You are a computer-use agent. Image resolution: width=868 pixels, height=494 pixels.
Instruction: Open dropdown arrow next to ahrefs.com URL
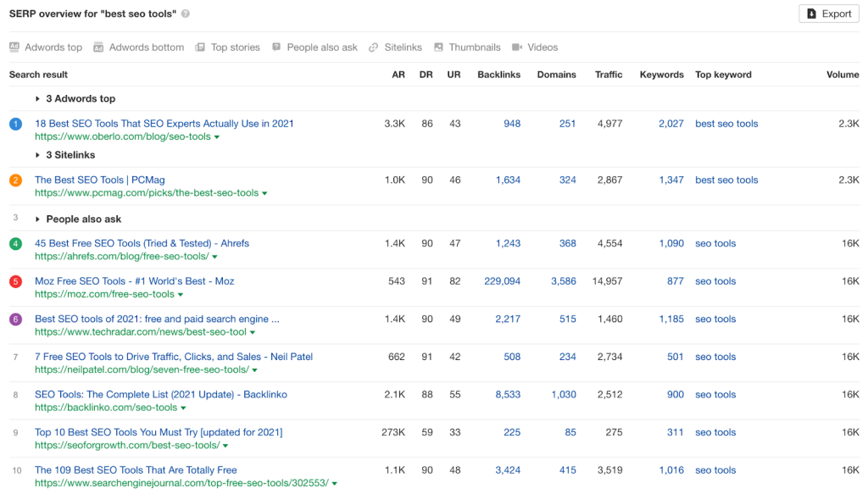point(214,257)
